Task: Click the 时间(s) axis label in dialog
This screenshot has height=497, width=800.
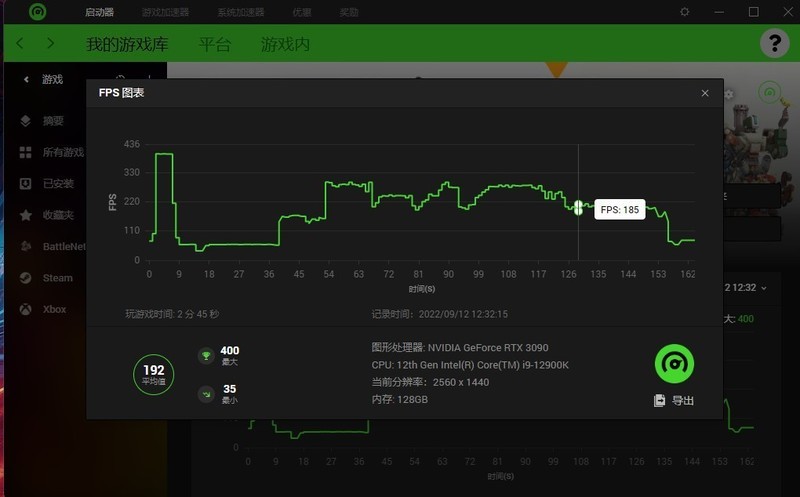Action: 422,289
